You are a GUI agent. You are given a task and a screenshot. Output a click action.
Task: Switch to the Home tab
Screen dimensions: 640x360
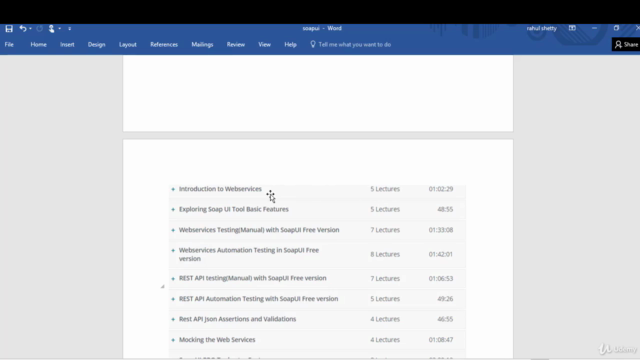tap(38, 44)
